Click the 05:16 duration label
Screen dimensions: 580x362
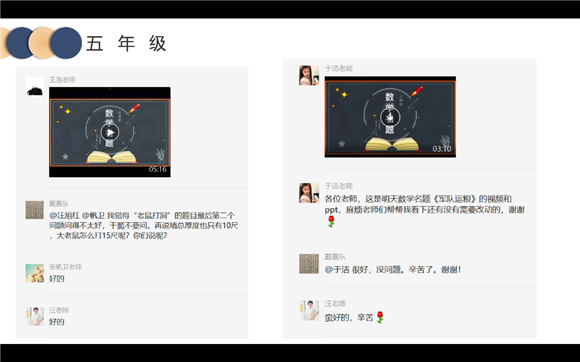[x=158, y=169]
